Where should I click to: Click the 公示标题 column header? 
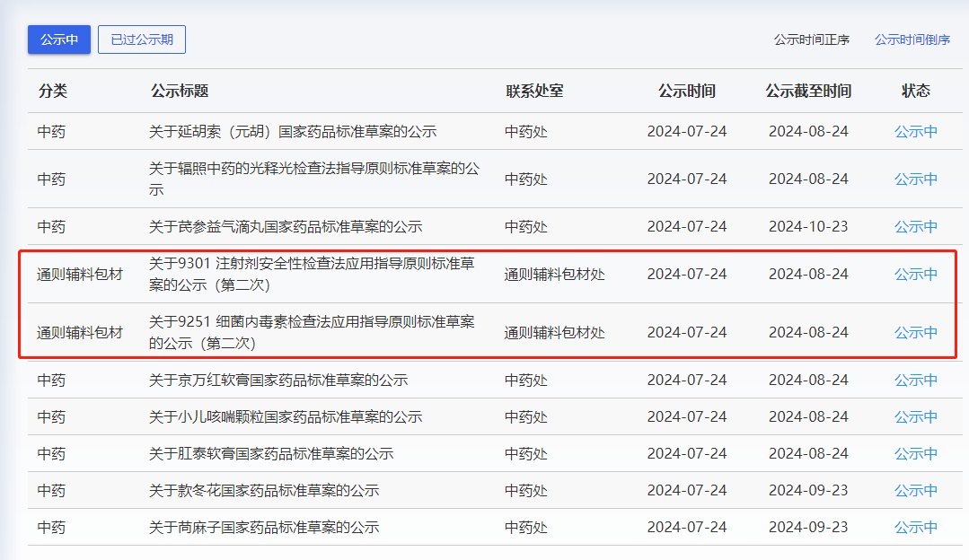pyautogui.click(x=180, y=91)
